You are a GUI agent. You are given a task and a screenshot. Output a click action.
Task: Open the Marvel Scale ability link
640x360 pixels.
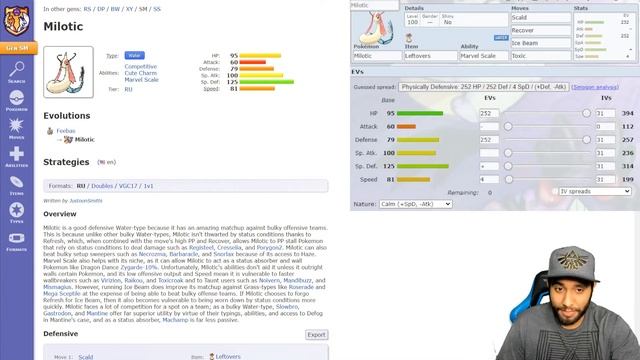click(x=141, y=80)
